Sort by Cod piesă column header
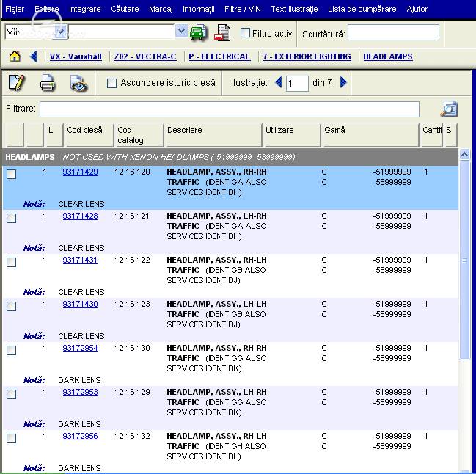476x474 pixels. coord(88,135)
